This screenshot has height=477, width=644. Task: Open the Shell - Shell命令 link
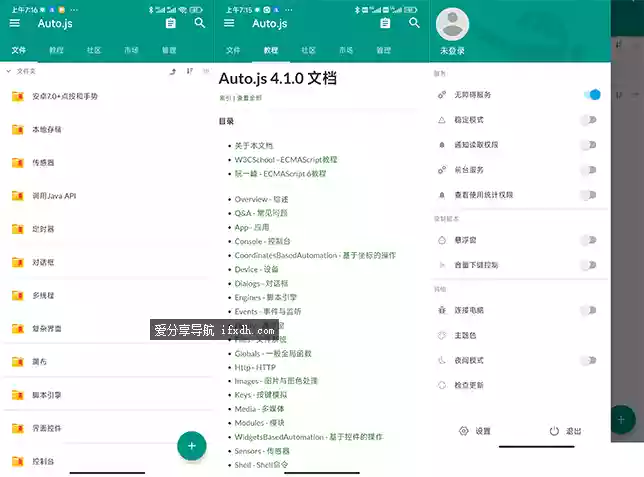coord(261,465)
